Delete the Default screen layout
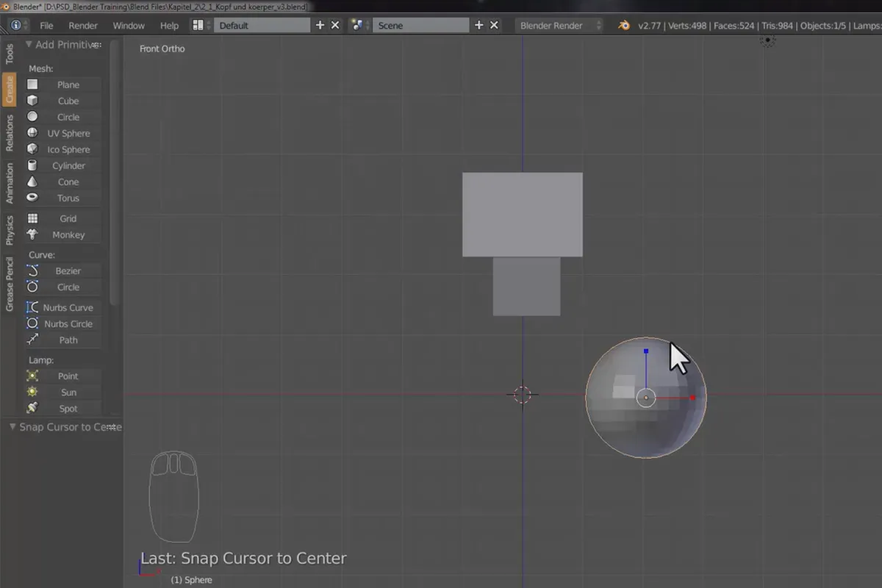This screenshot has height=588, width=882. tap(335, 25)
